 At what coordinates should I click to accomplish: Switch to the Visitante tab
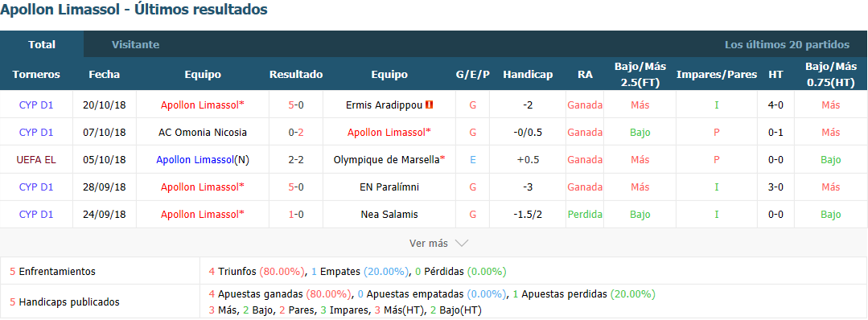pos(136,45)
